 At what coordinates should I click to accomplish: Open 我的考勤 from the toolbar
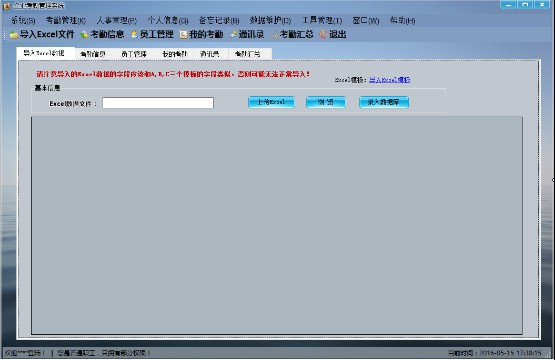201,34
